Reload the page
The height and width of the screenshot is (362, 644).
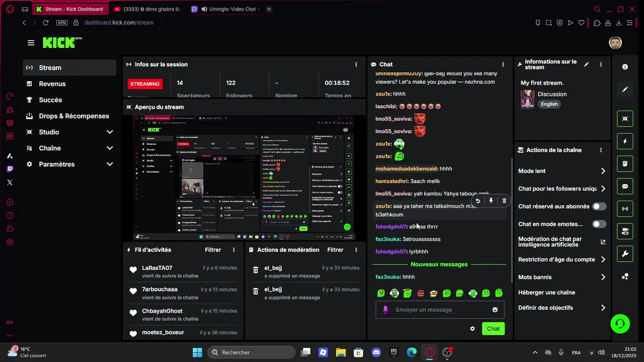[x=46, y=23]
